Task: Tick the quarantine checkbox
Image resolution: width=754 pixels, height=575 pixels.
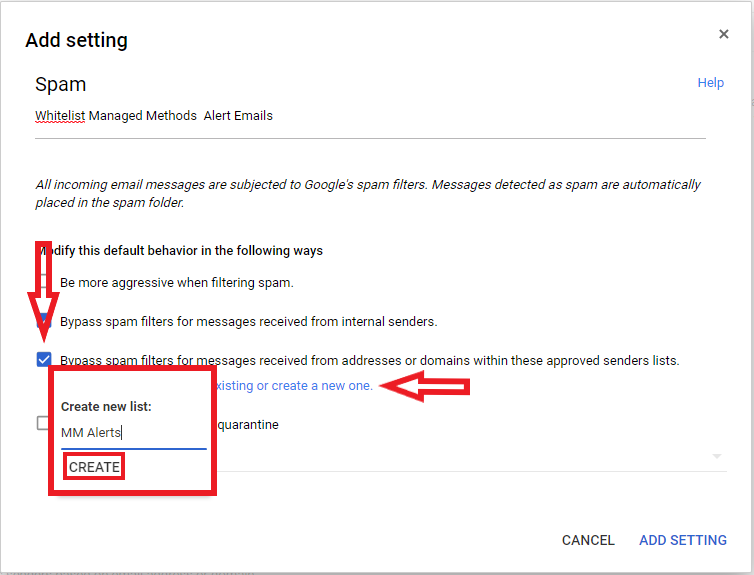Action: 43,423
